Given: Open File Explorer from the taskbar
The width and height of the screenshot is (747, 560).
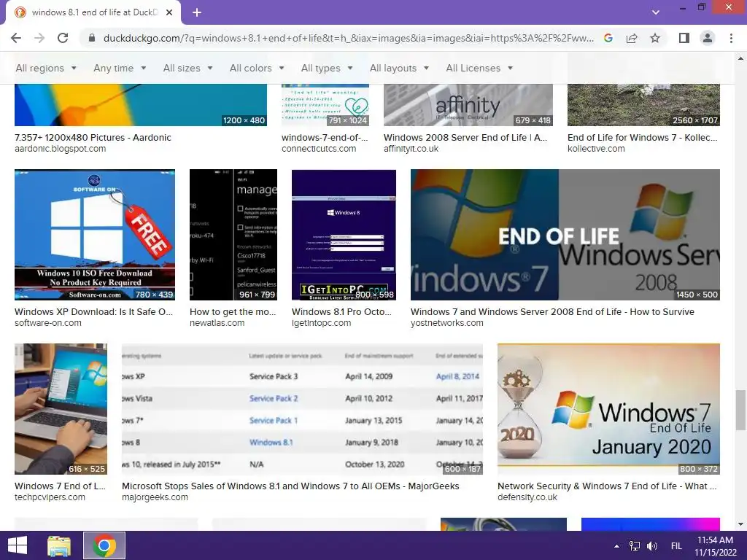Looking at the screenshot, I should pyautogui.click(x=59, y=545).
